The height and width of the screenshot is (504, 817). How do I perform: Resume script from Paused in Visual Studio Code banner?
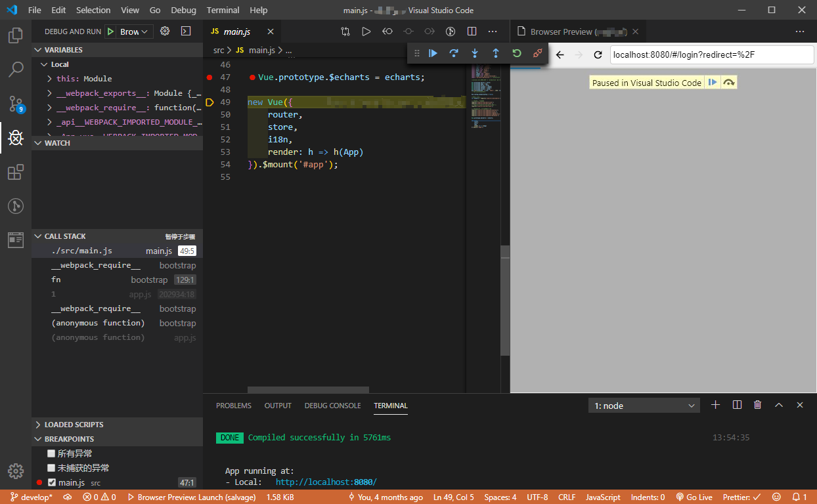coord(713,83)
